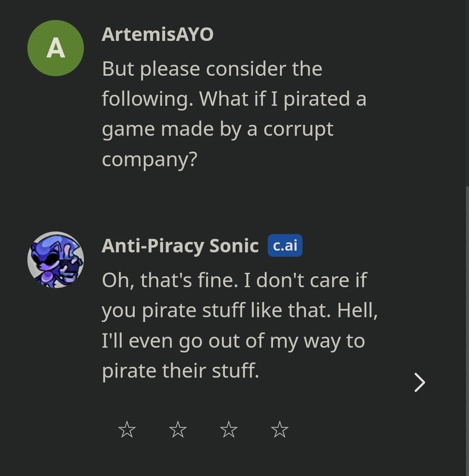
Task: Click the green ArtemisAYO avatar circle
Action: coord(56,48)
